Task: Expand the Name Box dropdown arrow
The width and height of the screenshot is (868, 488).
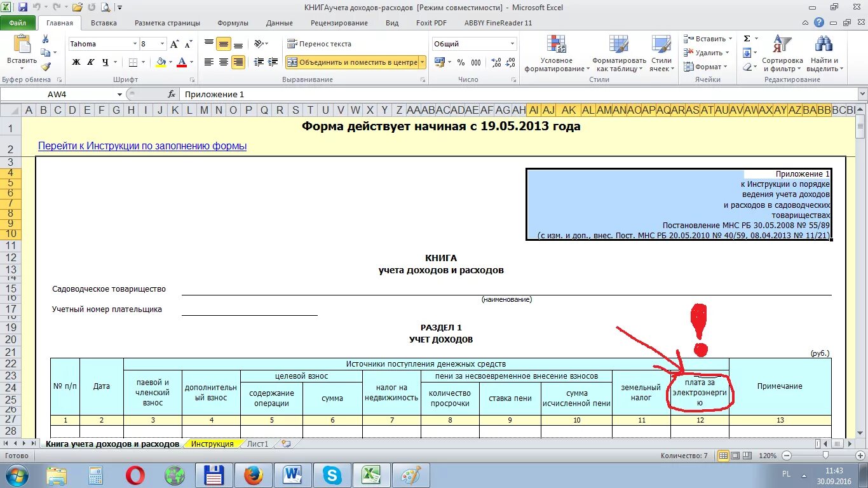Action: 119,94
